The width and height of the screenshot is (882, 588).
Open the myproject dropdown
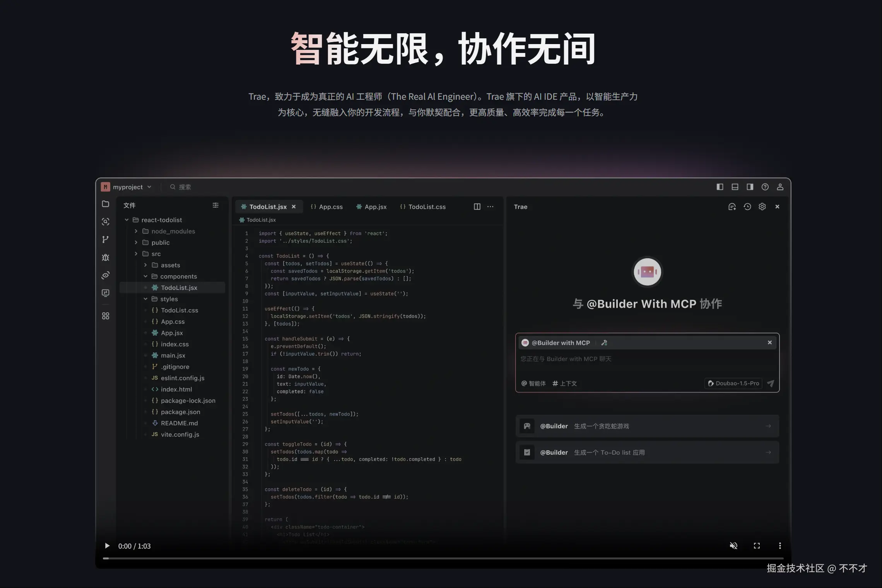[x=150, y=187]
